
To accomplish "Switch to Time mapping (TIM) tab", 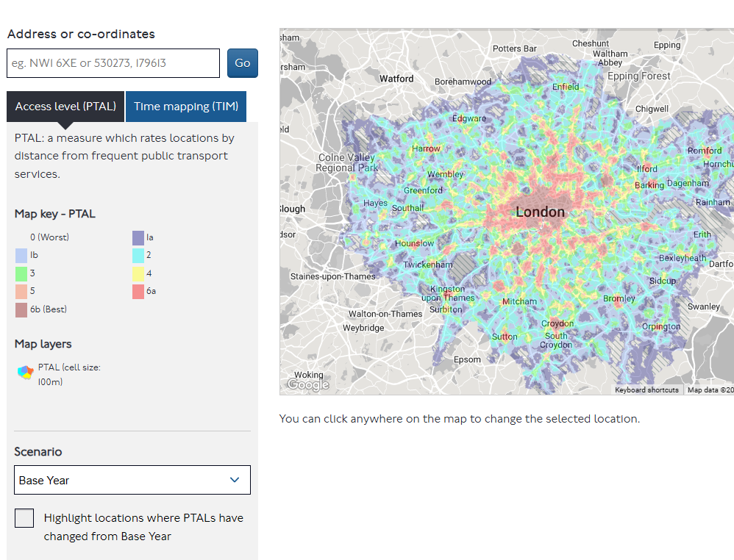I will pyautogui.click(x=186, y=107).
